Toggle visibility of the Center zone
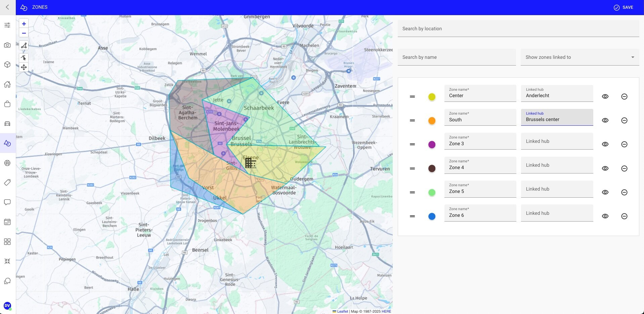This screenshot has width=644, height=314. 605,96
